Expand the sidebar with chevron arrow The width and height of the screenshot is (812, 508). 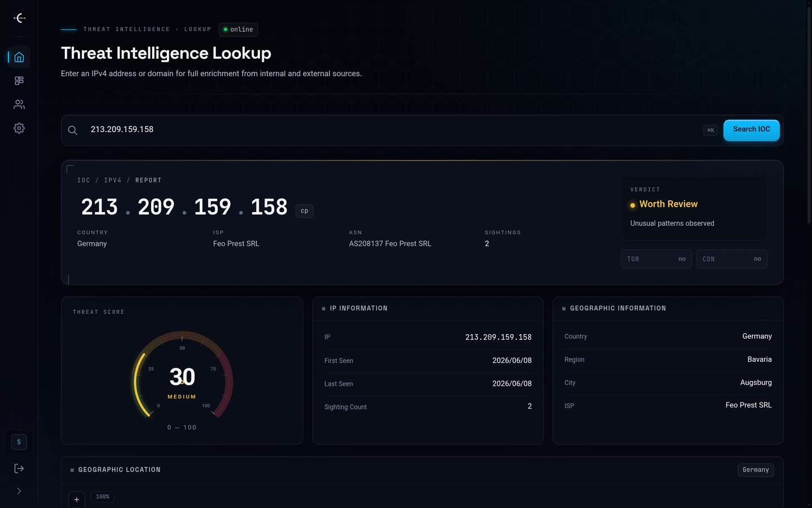(19, 491)
